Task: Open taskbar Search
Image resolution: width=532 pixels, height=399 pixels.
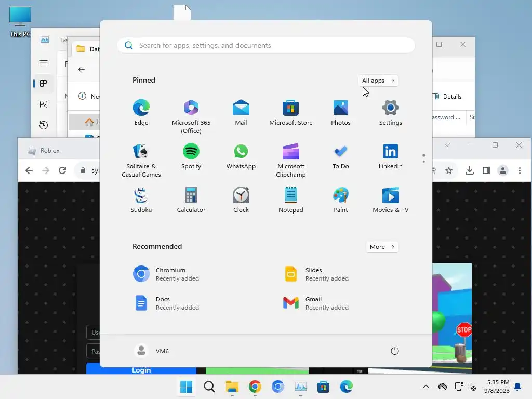Action: 209,387
